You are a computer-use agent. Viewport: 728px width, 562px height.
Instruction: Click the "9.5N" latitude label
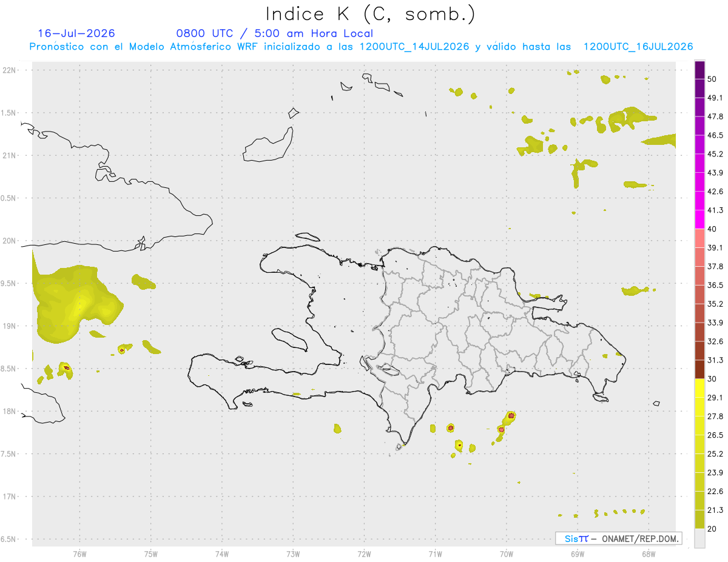[9, 283]
